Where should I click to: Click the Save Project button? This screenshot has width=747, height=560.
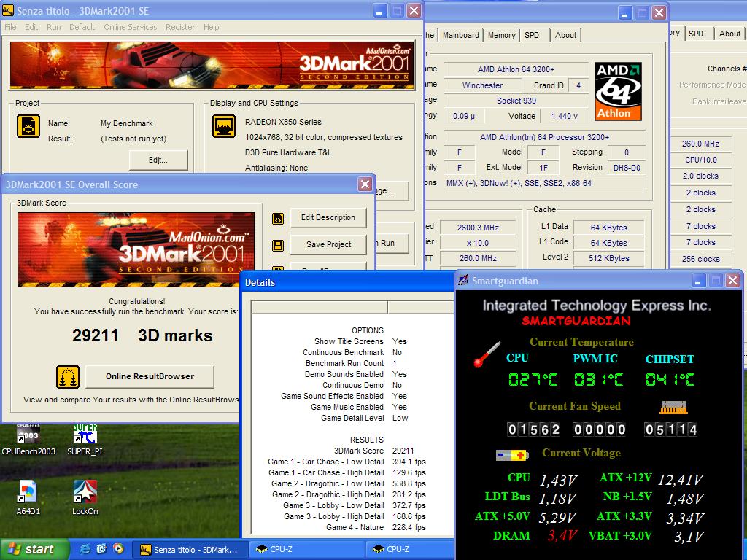(x=328, y=244)
